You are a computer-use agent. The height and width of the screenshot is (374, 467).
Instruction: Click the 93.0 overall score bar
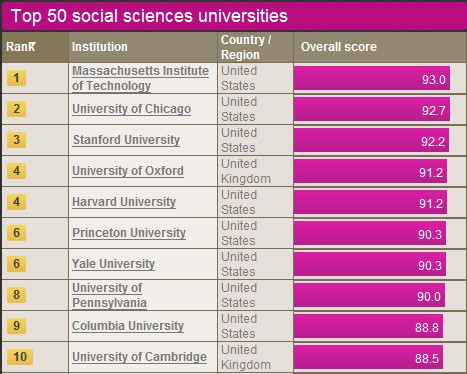coord(372,78)
